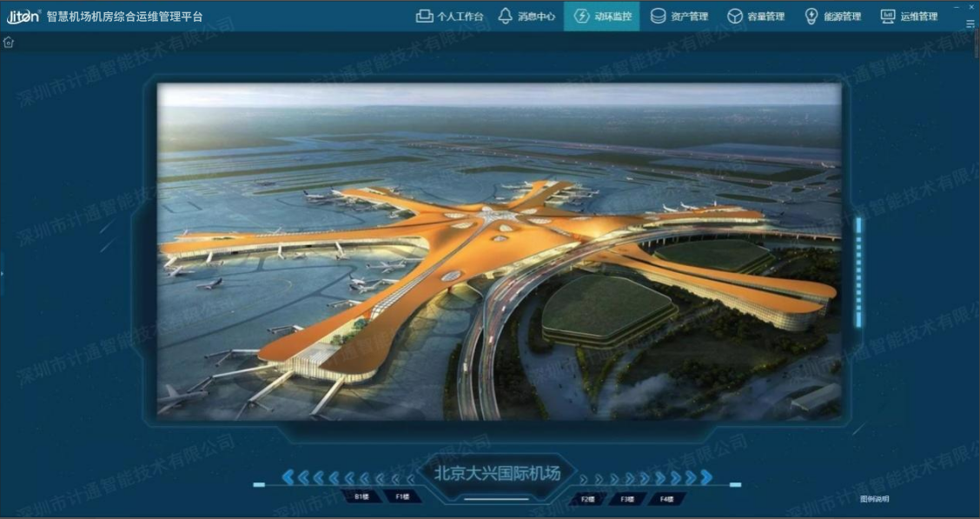The image size is (980, 519).
Task: Expand the left side panel handle
Action: click(3, 274)
